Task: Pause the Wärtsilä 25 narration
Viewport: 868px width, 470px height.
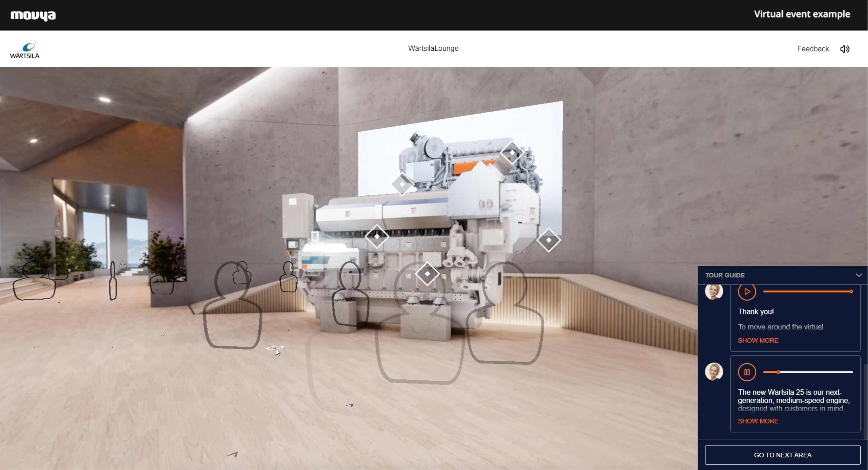Action: (746, 372)
